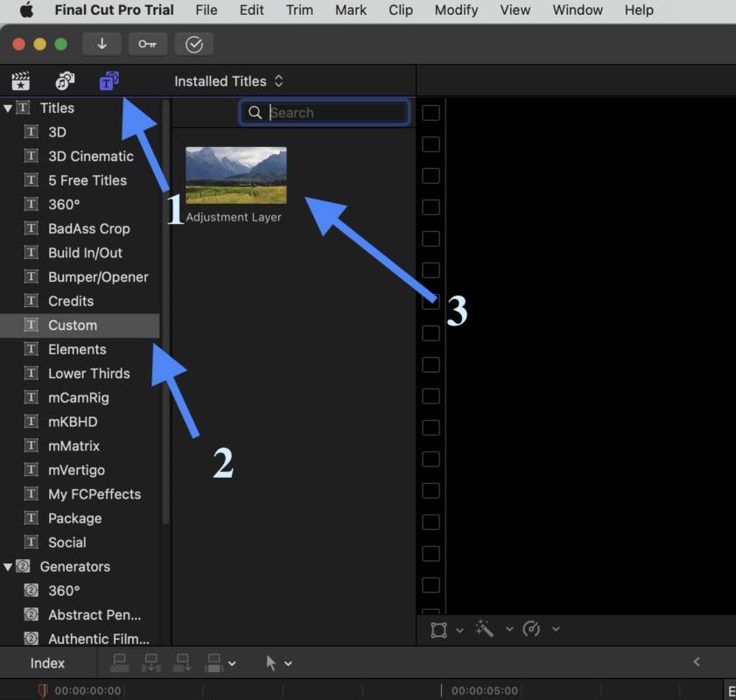Open the overwrite edit options chevron
736x700 pixels.
232,664
